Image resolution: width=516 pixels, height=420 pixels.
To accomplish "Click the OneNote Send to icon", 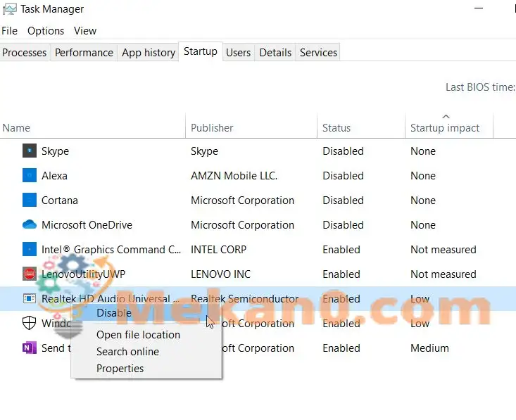I will tap(30, 348).
